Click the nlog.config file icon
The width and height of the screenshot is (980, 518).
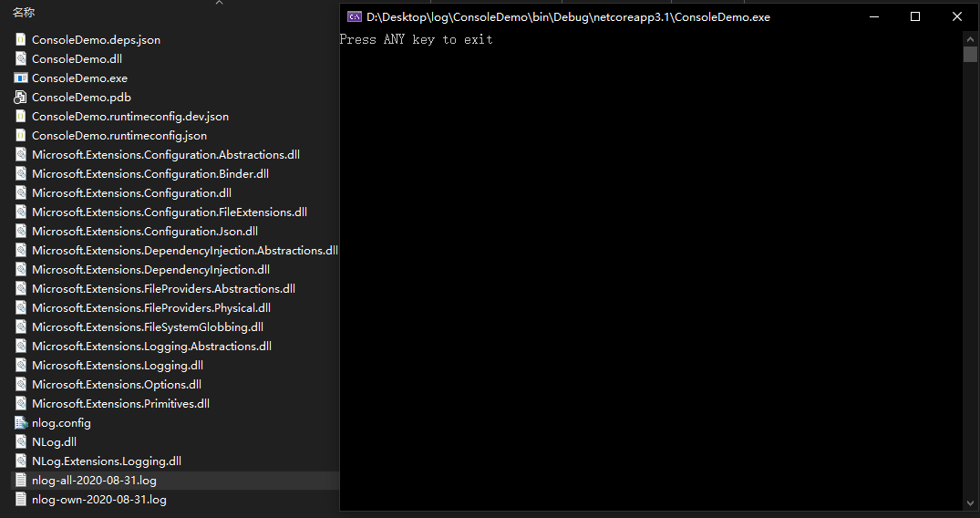21,422
